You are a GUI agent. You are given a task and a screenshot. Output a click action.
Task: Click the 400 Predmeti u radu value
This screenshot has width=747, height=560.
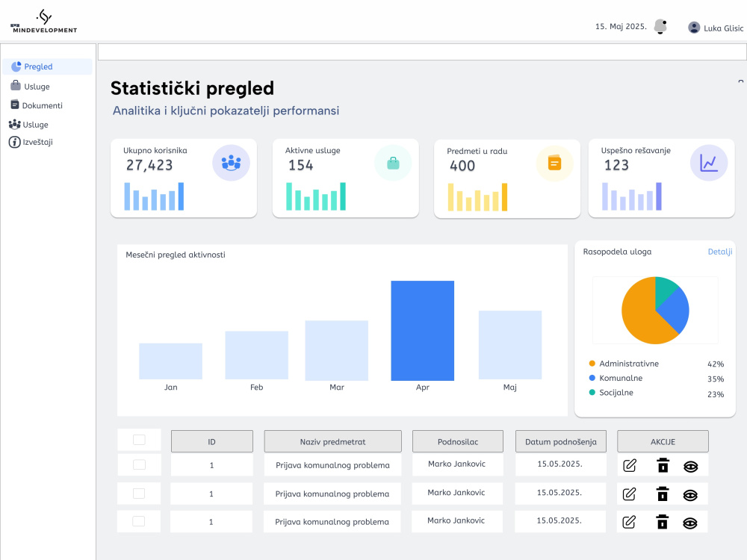462,166
